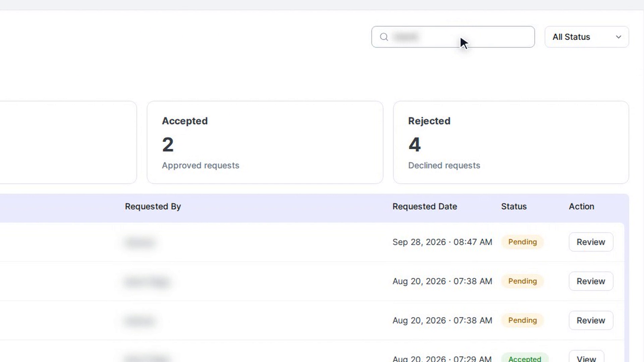Screen dimensions: 644x362
Task: Focus the search input field
Action: tap(453, 37)
